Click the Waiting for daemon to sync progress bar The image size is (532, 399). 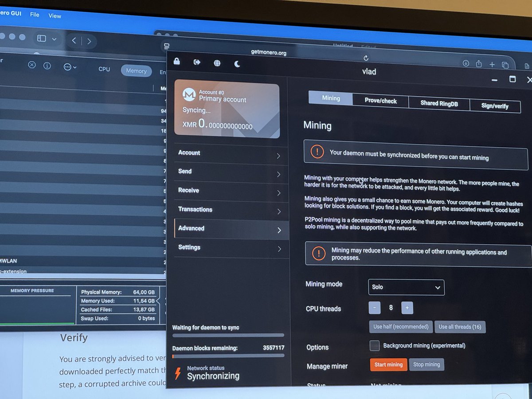tap(228, 336)
